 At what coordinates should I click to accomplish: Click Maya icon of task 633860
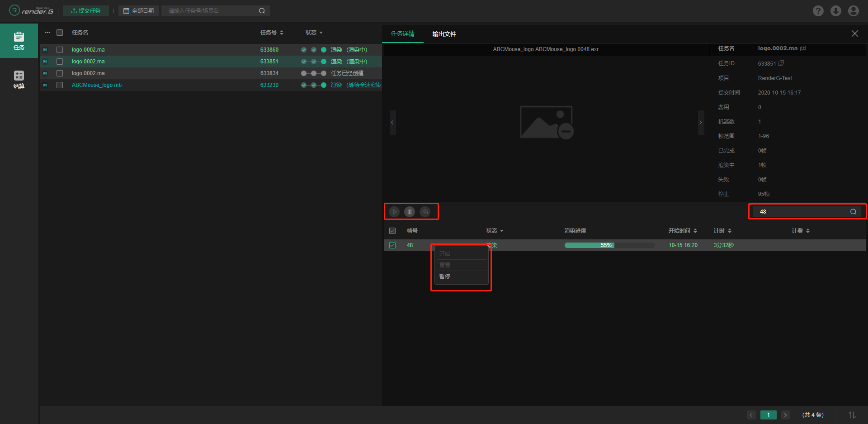pyautogui.click(x=45, y=50)
